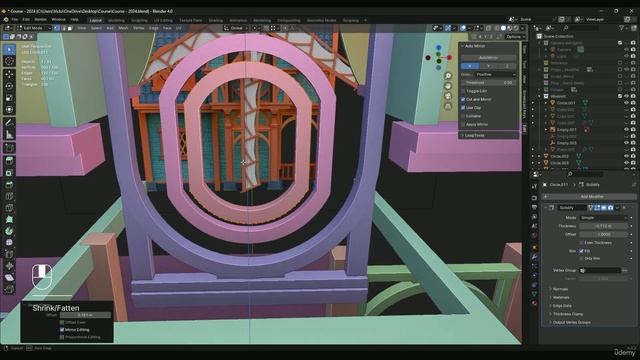Open the Tool properties tab
640x360 pixels.
tap(534, 187)
